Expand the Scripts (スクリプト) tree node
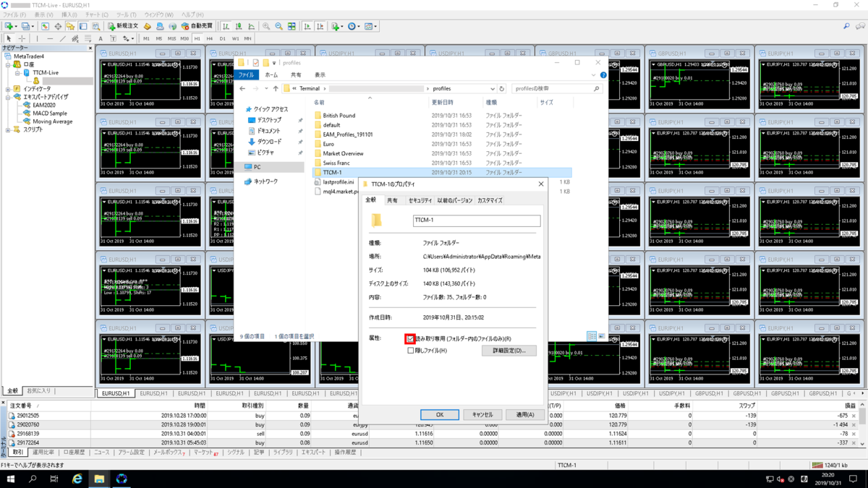 click(8, 130)
